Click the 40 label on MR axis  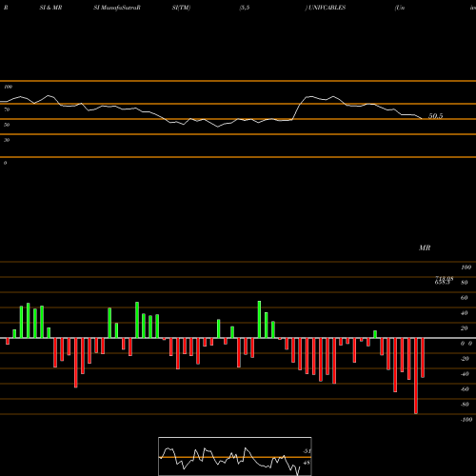[465, 313]
